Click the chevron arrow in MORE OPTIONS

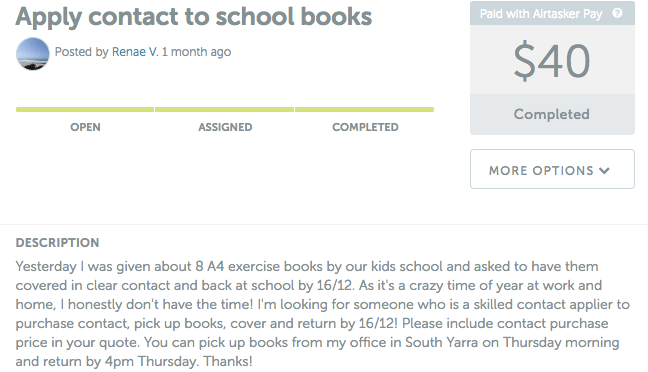click(x=605, y=171)
